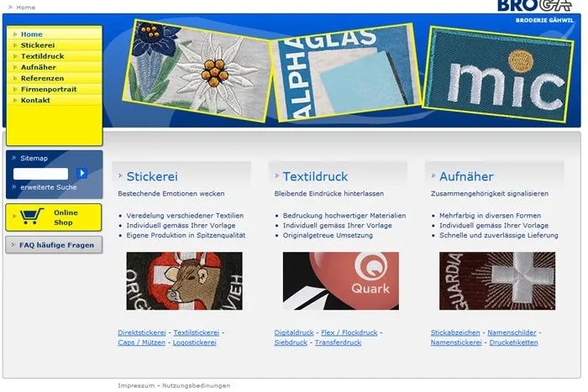The image size is (588, 392).
Task: Open the Namenschilder link
Action: (512, 332)
